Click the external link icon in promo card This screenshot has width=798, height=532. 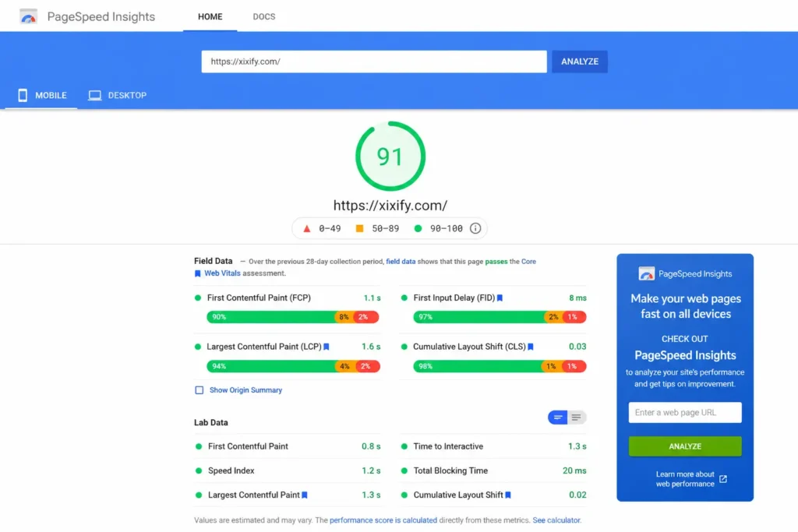723,479
